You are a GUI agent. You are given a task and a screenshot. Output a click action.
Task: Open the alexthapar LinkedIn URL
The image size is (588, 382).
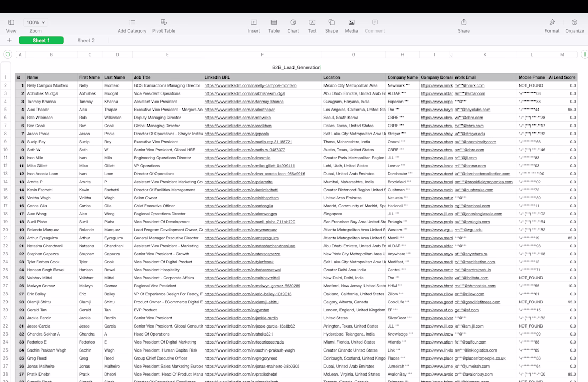pyautogui.click(x=239, y=110)
